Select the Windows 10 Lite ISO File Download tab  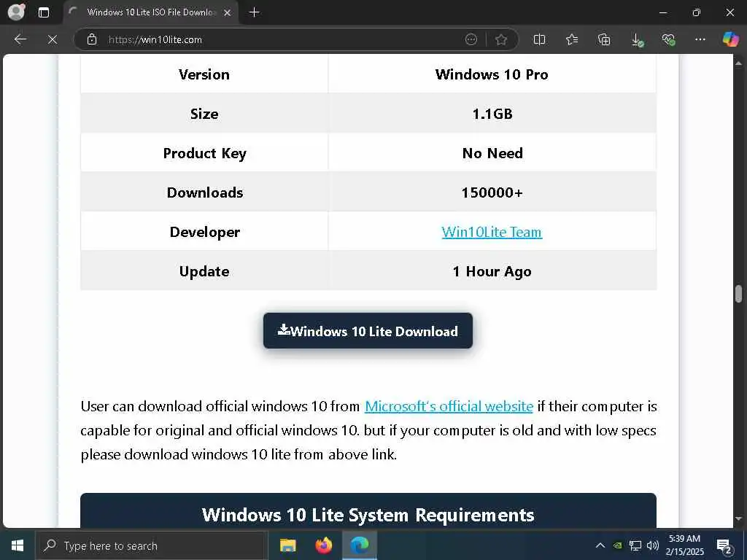(x=152, y=13)
